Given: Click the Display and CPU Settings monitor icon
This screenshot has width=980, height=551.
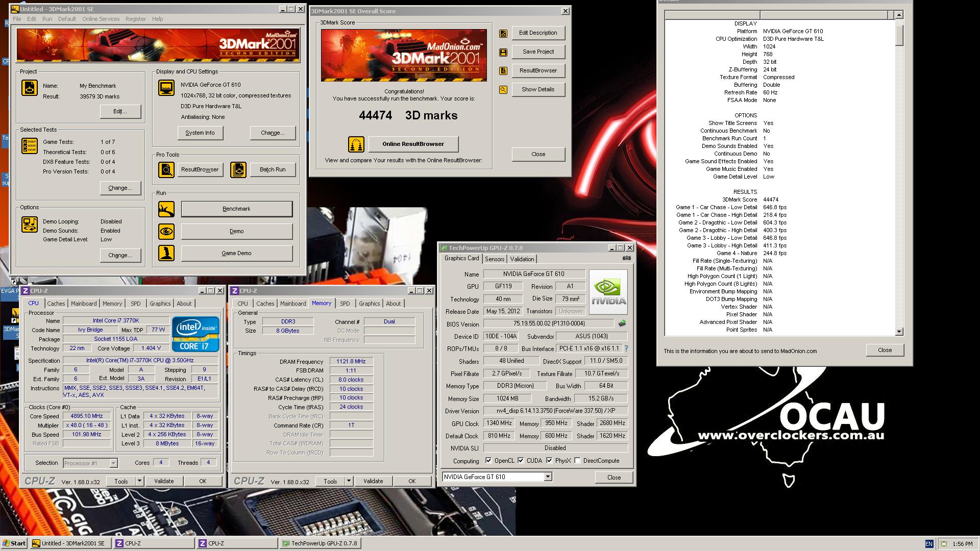Looking at the screenshot, I should click(x=166, y=88).
